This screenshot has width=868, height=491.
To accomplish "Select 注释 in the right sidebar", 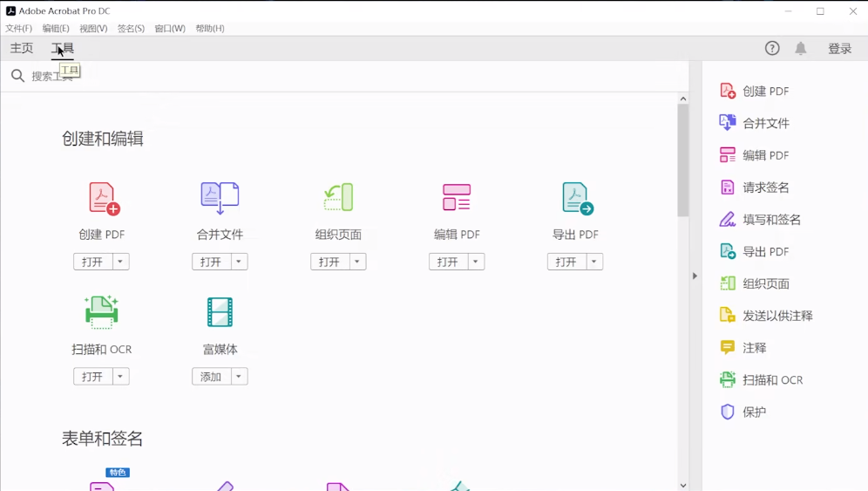I will pos(743,348).
